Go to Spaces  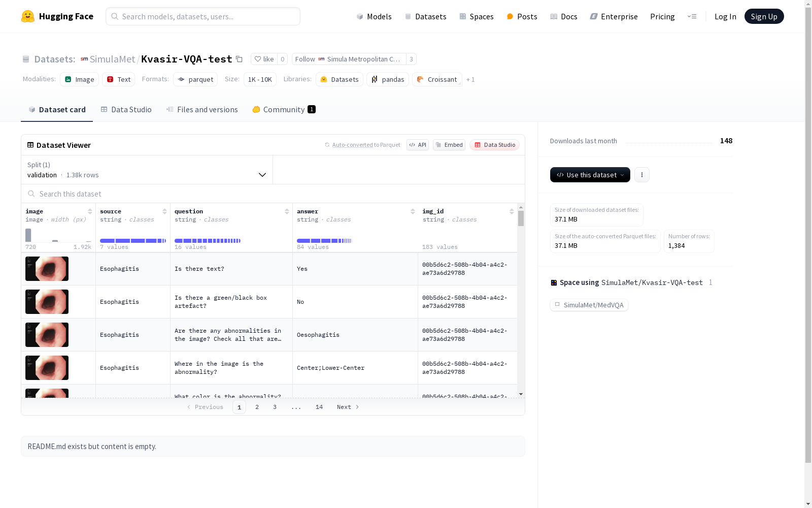pos(476,16)
